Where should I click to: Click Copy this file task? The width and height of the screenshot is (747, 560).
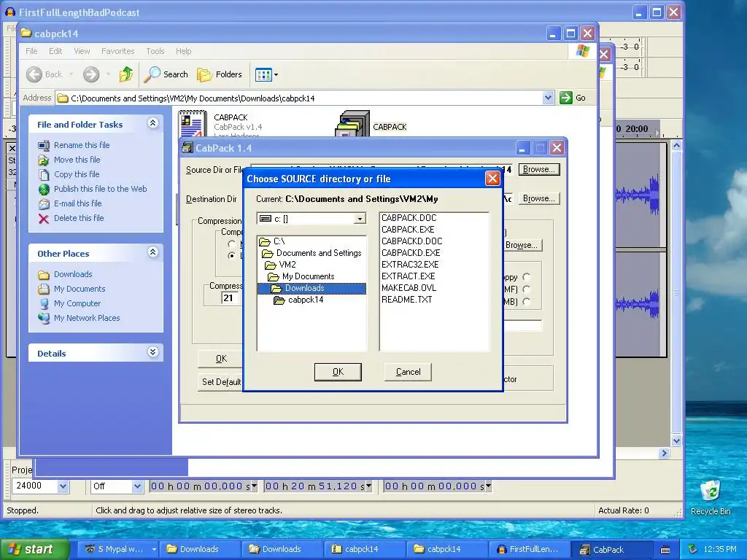pos(77,174)
